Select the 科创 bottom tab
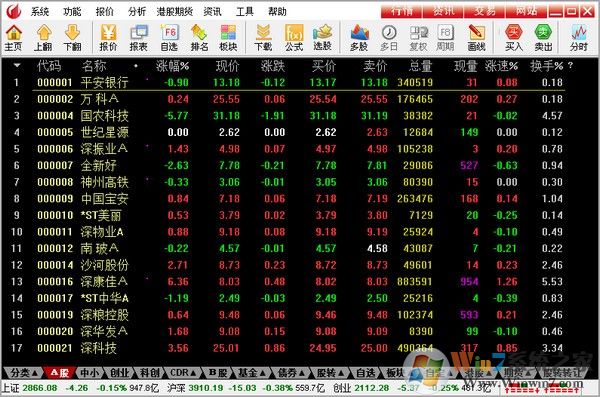Viewport: 600px width, 397px height. tap(149, 372)
